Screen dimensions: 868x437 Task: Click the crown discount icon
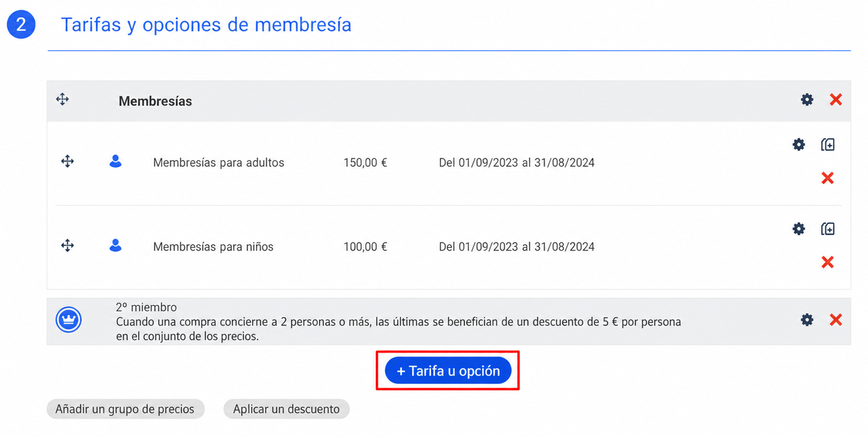pyautogui.click(x=68, y=320)
